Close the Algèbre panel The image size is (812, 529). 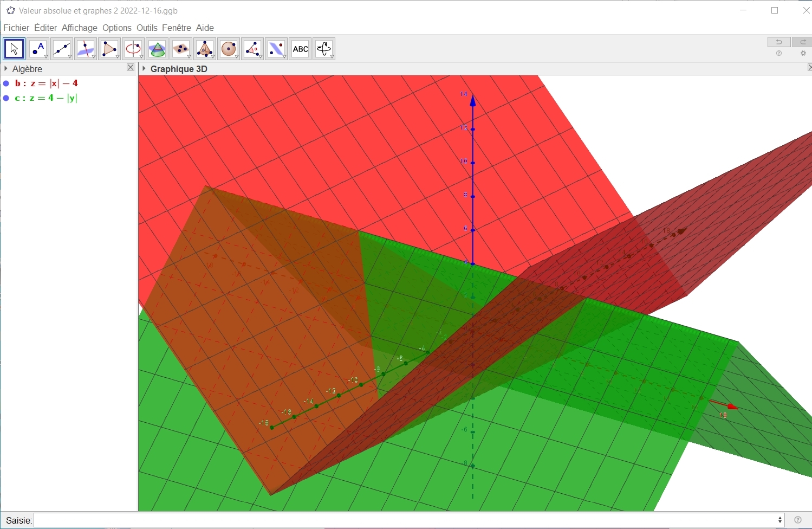tap(131, 68)
